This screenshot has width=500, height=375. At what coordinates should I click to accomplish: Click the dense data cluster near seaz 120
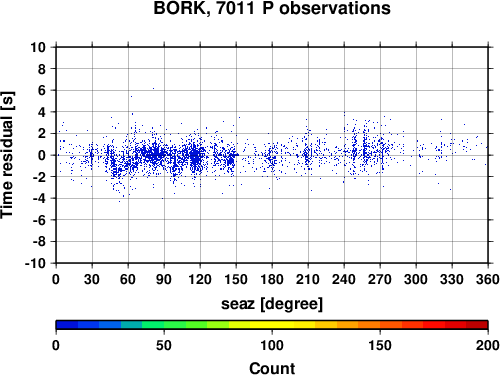[x=196, y=156]
